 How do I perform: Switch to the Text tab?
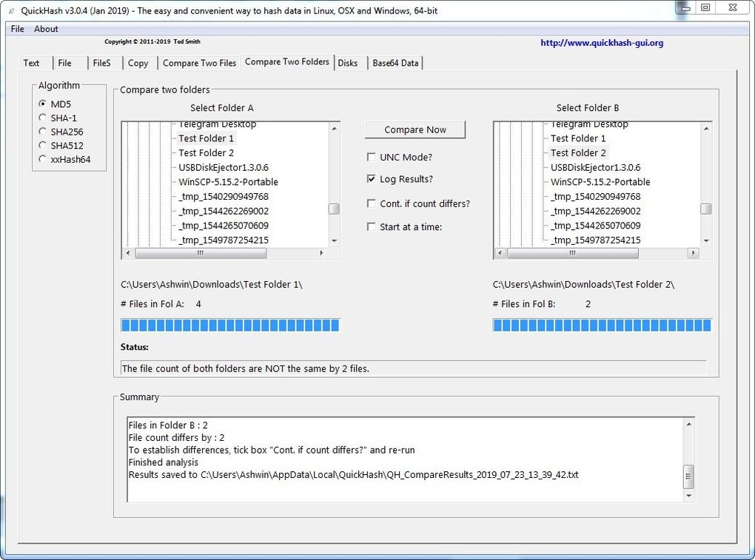point(32,63)
